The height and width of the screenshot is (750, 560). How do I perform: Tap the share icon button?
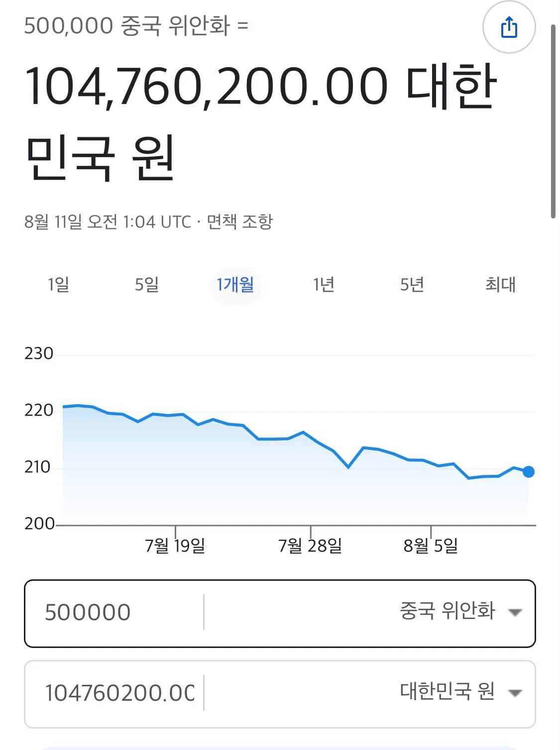[x=509, y=27]
